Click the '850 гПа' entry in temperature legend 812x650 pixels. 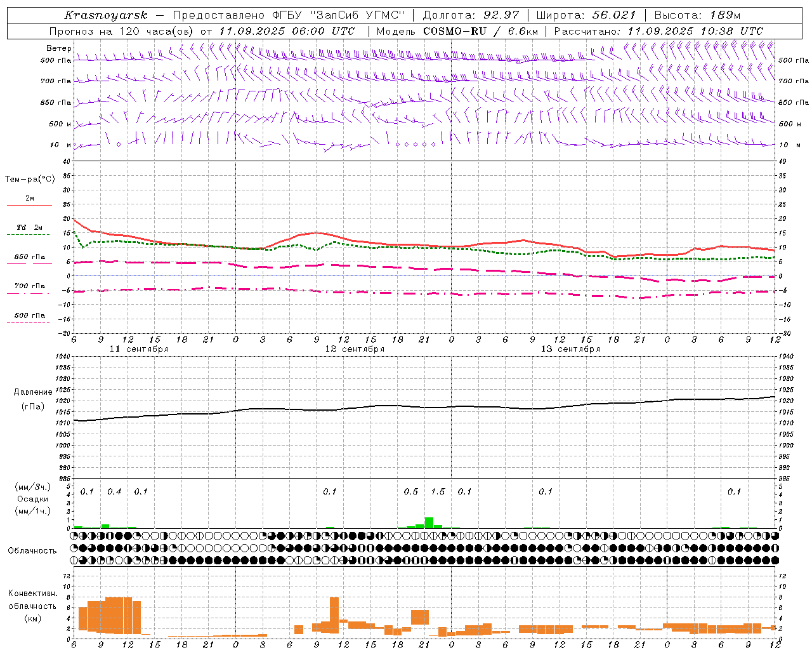tap(30, 257)
